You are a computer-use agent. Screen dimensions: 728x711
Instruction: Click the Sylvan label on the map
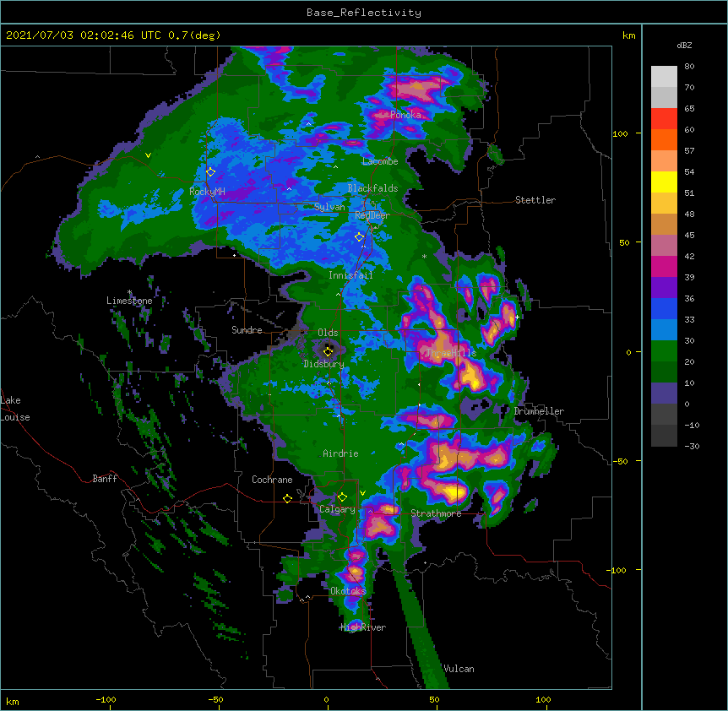click(329, 207)
